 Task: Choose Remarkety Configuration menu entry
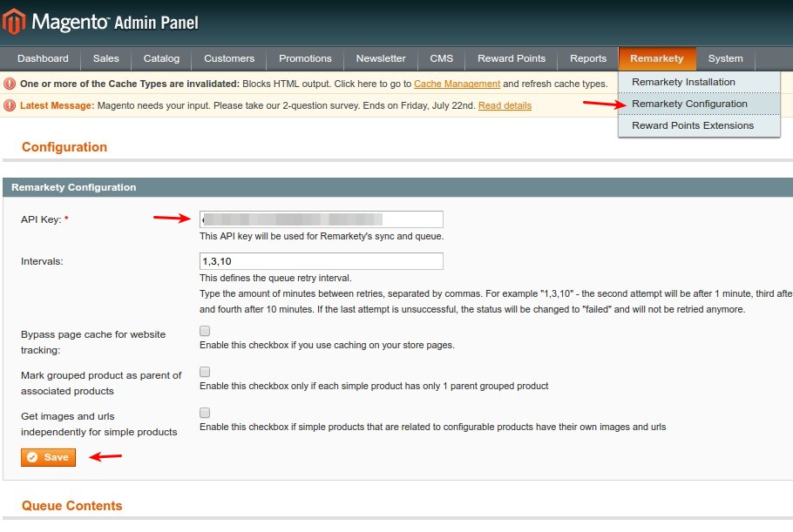pos(700,104)
